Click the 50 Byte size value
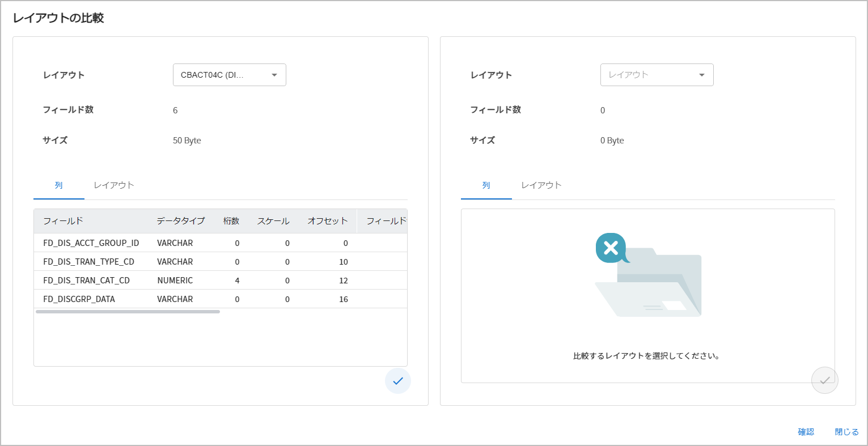Viewport: 868px width, 446px height. (x=187, y=141)
